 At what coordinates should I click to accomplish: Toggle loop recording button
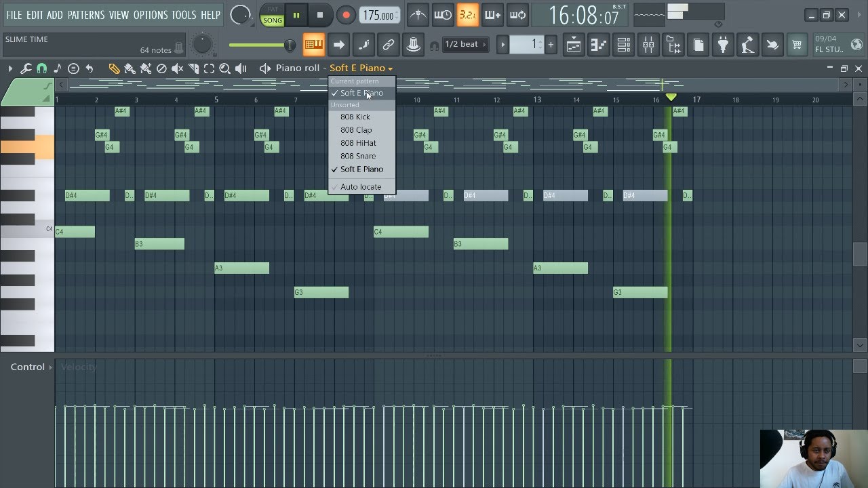pos(517,15)
